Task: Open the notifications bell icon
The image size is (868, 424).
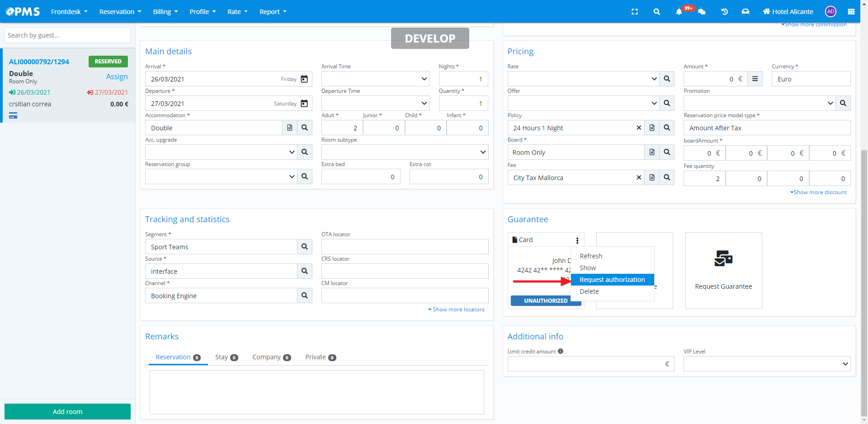Action: [x=679, y=12]
